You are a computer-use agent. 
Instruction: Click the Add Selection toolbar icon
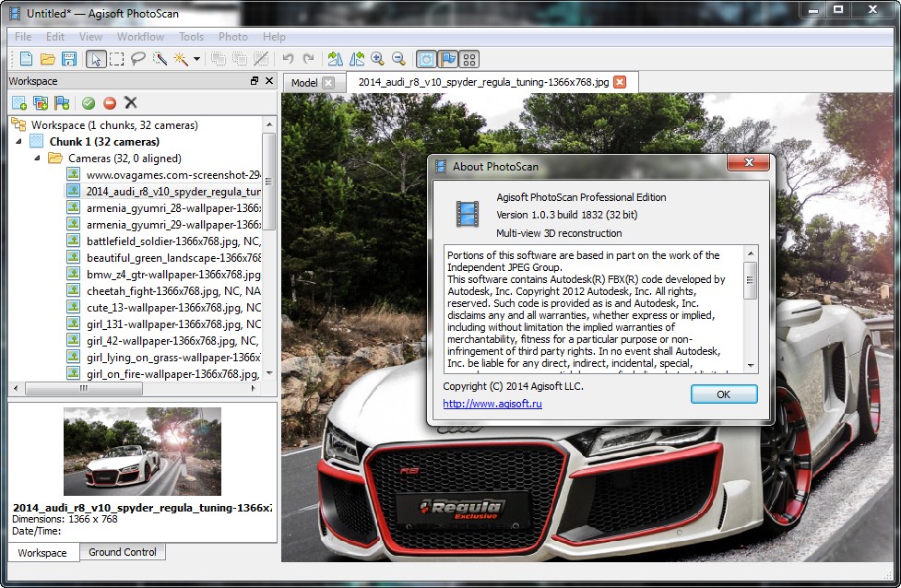219,59
